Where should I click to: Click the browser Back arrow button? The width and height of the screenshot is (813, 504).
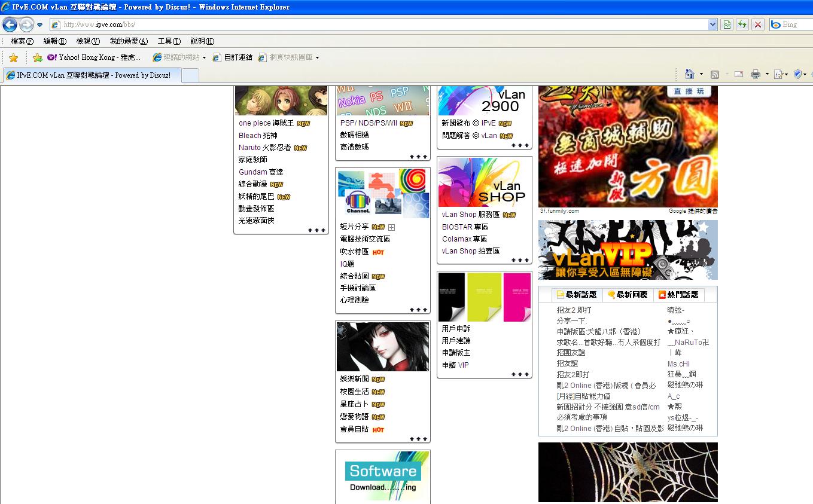pos(10,25)
